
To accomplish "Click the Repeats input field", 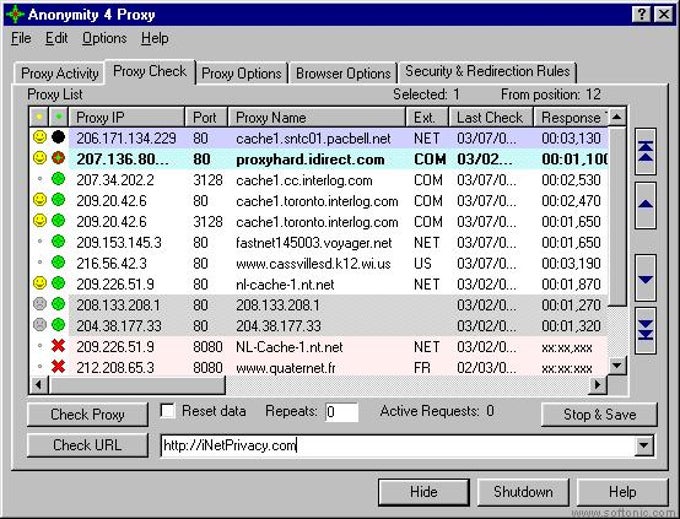I will pos(341,411).
